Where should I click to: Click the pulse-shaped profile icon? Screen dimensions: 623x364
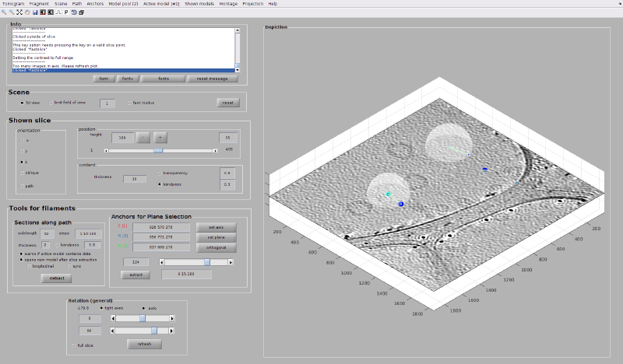(58, 12)
